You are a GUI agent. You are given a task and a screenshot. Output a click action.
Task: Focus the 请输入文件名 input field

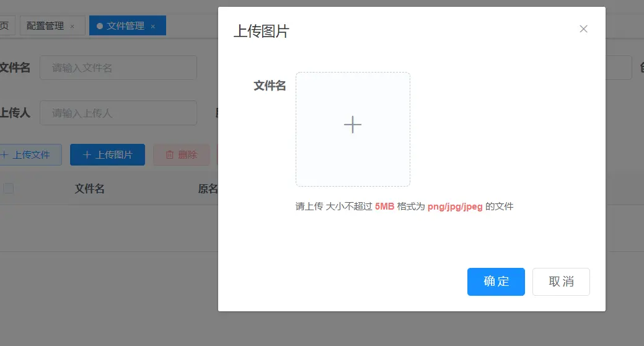tap(118, 68)
